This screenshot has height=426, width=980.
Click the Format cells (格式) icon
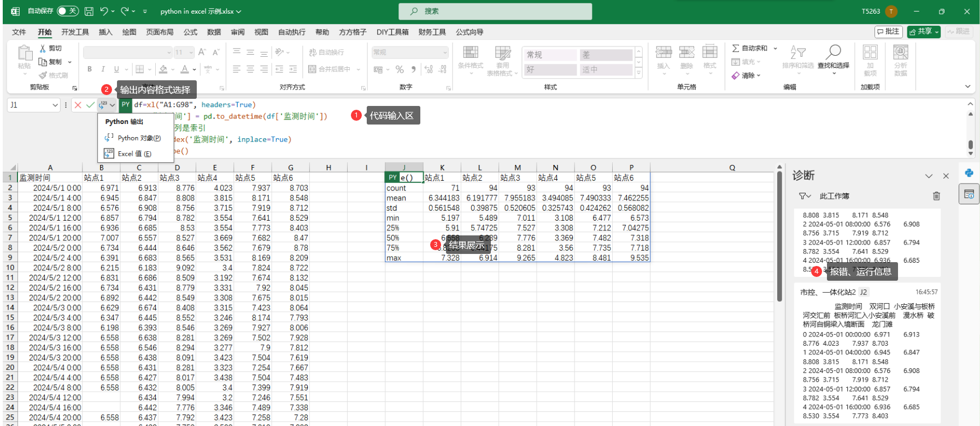710,52
